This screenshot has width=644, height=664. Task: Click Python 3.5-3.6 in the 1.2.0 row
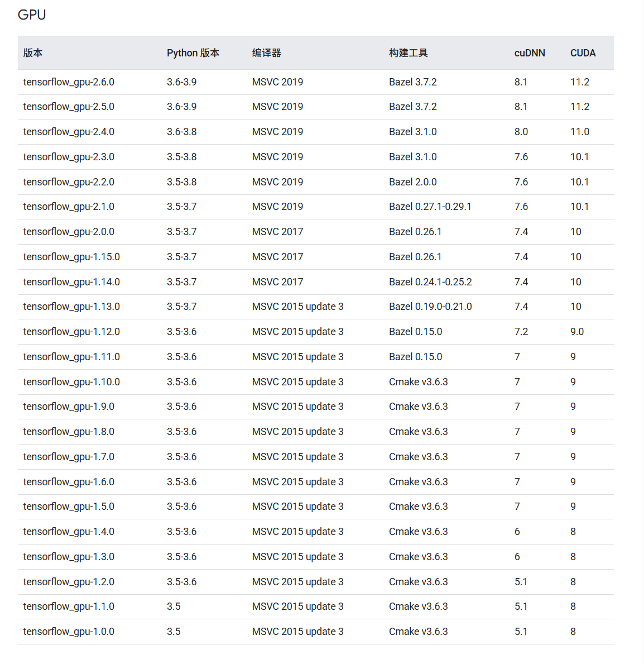click(x=181, y=581)
